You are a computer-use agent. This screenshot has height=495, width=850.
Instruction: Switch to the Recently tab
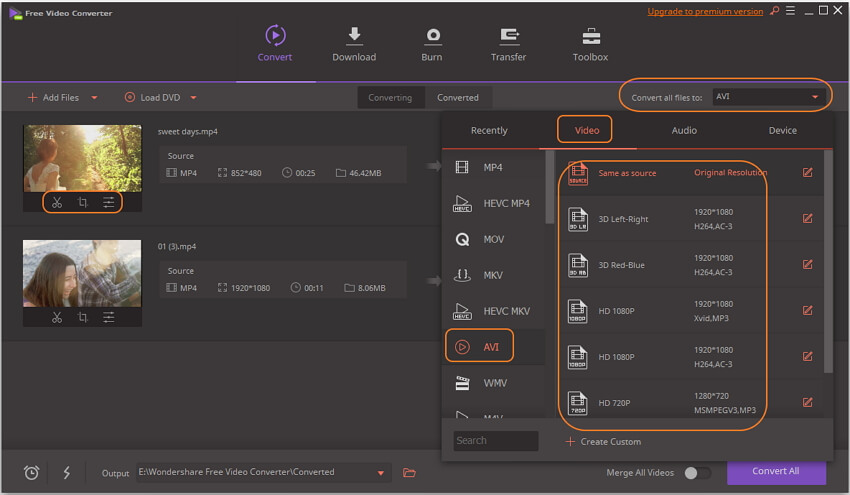(x=489, y=131)
